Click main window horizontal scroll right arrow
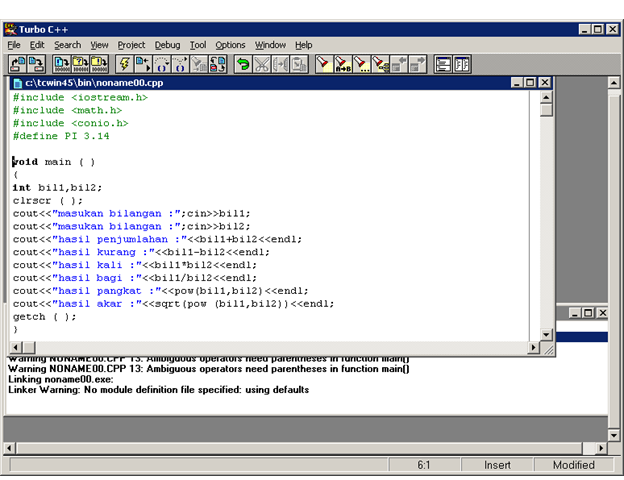The width and height of the screenshot is (624, 480). (601, 448)
